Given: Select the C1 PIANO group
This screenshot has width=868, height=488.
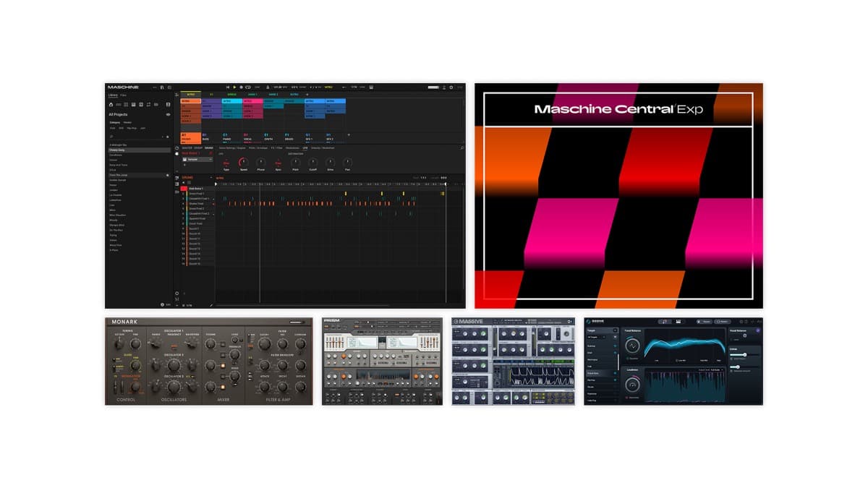Looking at the screenshot, I should point(231,138).
